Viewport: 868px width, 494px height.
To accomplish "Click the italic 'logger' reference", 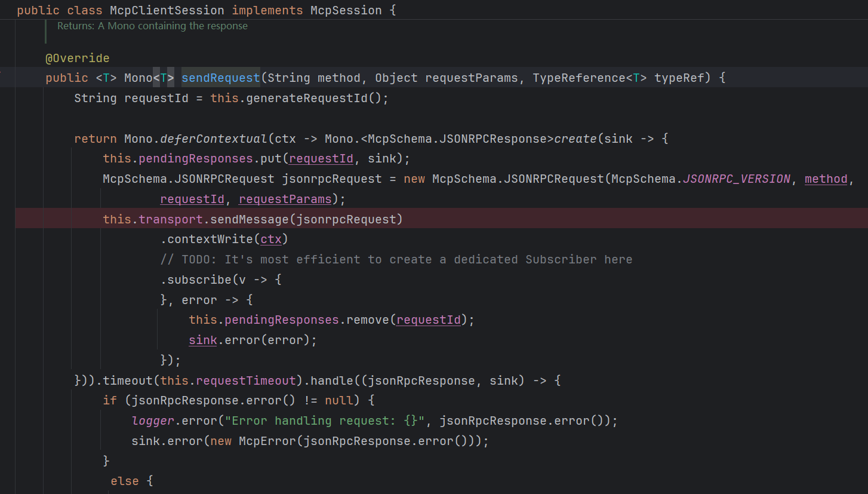I will (x=153, y=421).
